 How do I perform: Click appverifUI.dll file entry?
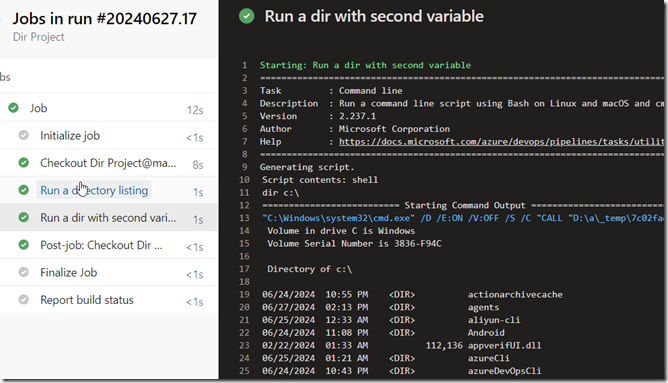pos(504,346)
